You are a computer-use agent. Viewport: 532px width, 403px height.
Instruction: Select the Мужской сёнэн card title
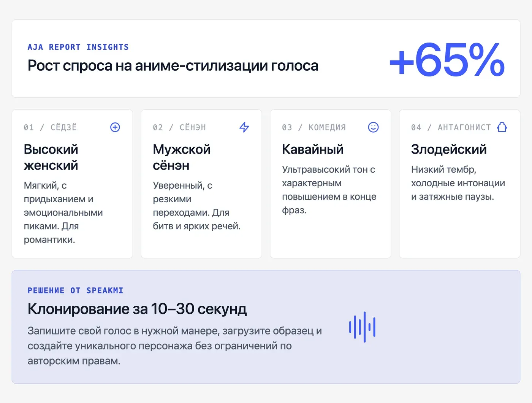(182, 157)
